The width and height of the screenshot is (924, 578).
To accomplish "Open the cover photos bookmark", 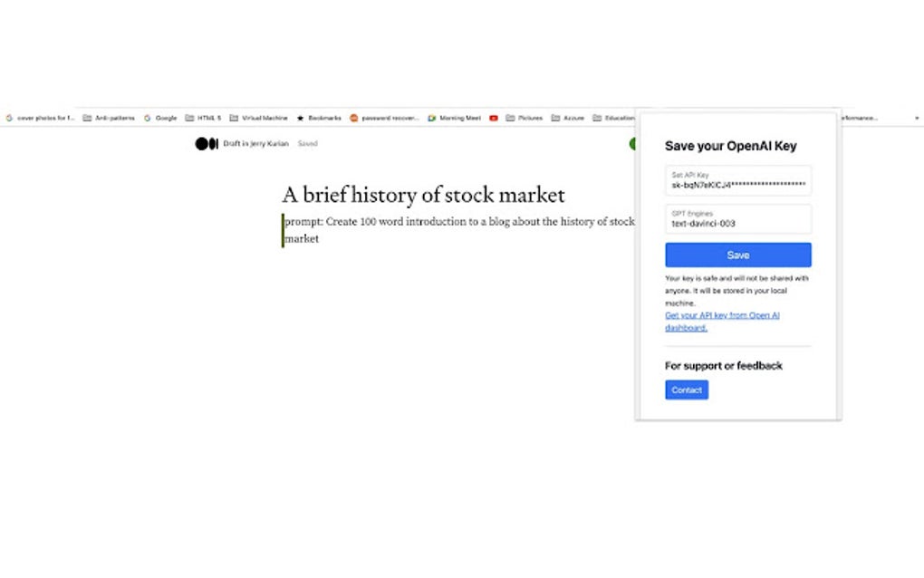I will tap(40, 118).
